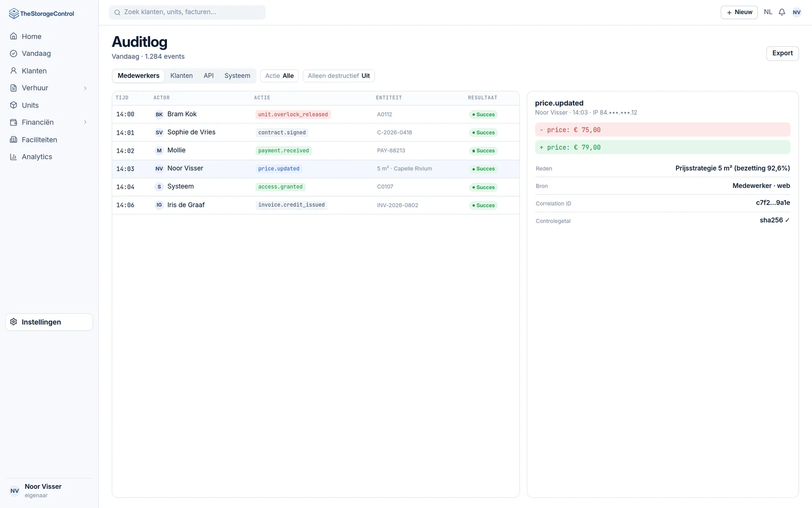Open Klanten via its person icon
This screenshot has height=508, width=812.
(x=14, y=71)
